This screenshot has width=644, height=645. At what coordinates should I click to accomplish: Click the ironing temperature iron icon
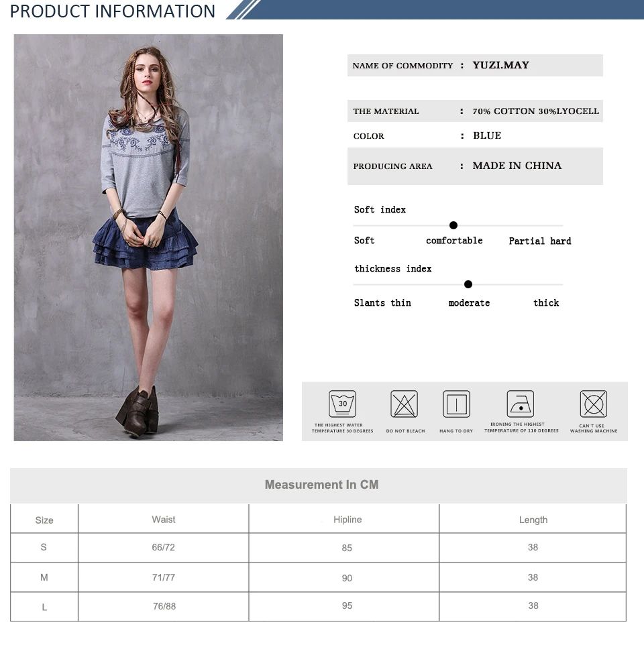521,404
